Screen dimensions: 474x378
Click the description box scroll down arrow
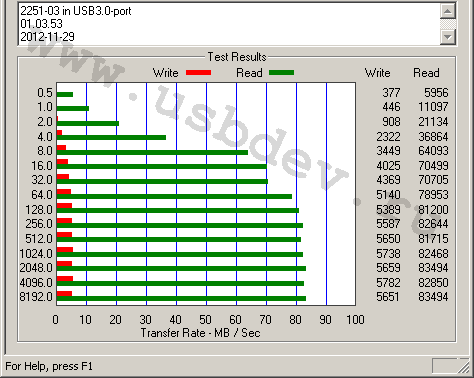[448, 37]
